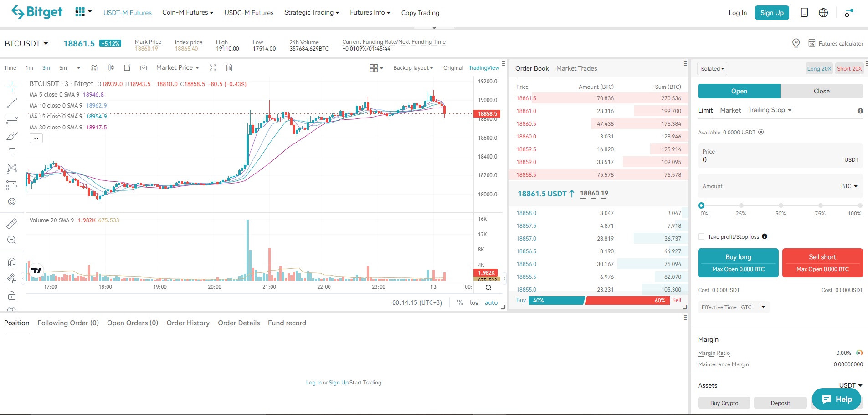This screenshot has width=868, height=415.
Task: Click the Sign Up button
Action: click(772, 13)
